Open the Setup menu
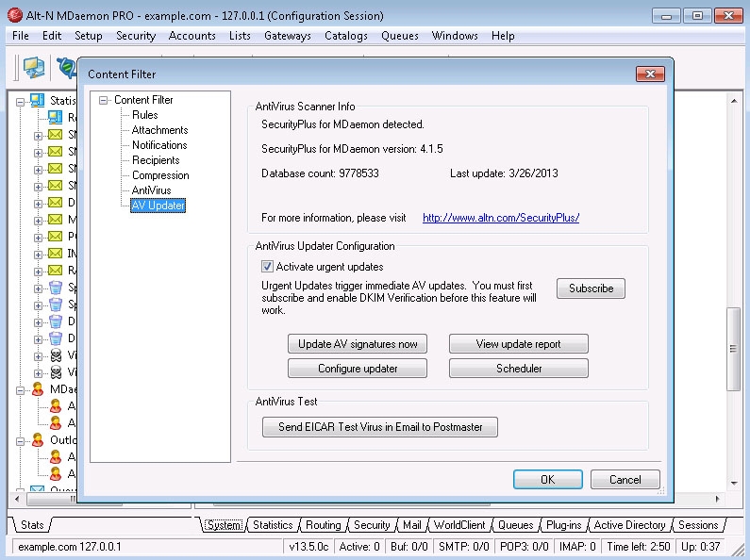Viewport: 750px width, 560px height. [x=89, y=36]
